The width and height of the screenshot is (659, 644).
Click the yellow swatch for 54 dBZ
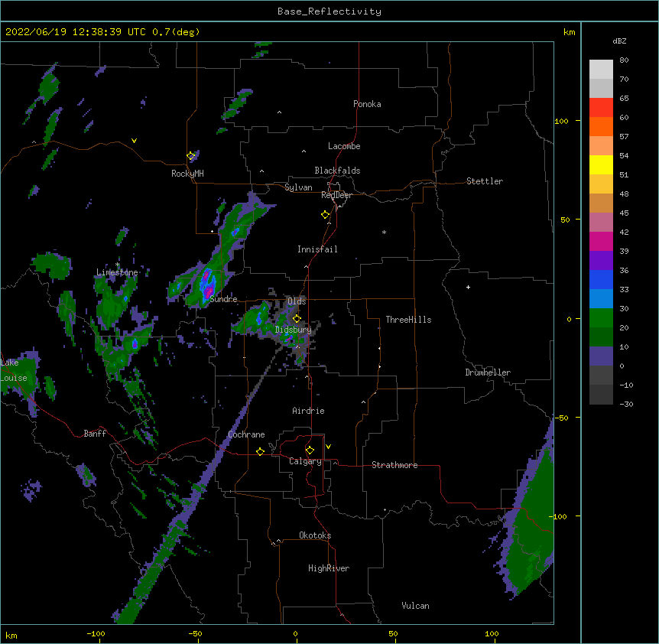601,164
